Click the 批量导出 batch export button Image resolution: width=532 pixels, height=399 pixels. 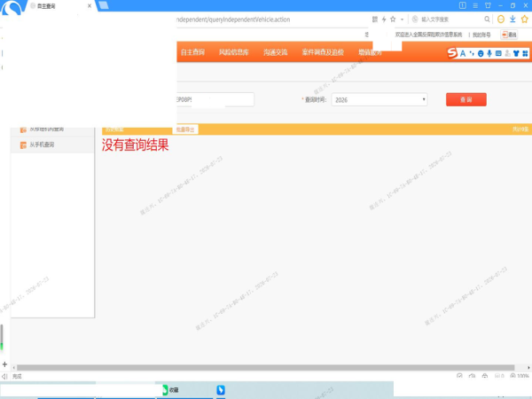pos(185,129)
